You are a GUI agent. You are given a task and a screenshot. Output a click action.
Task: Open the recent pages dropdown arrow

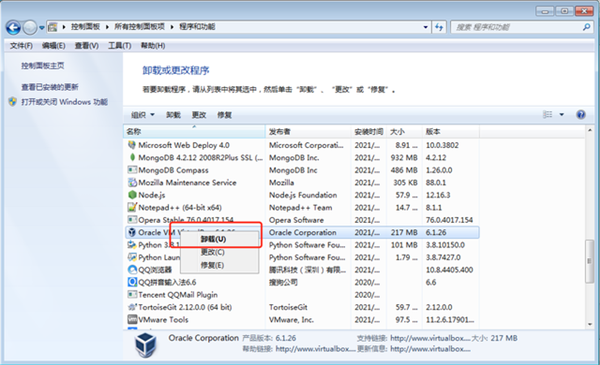[x=42, y=28]
